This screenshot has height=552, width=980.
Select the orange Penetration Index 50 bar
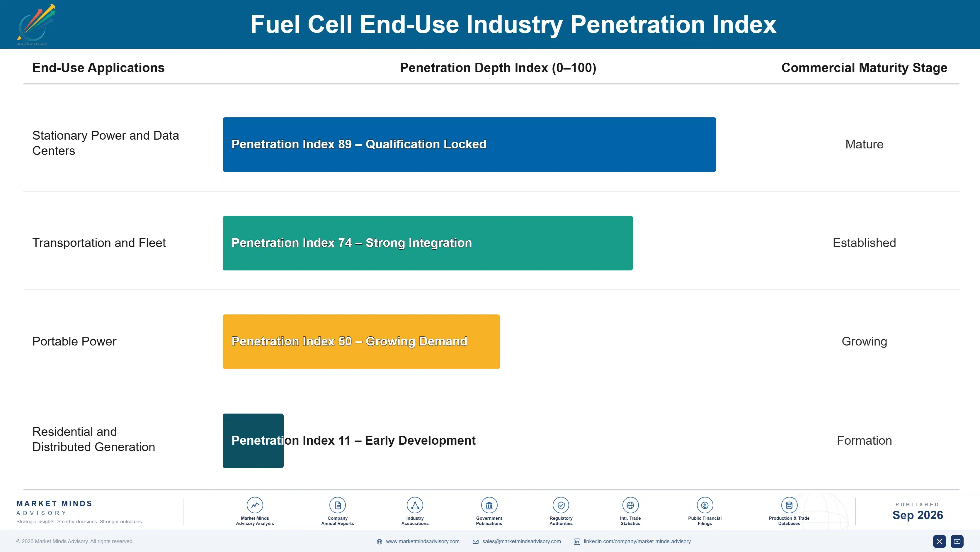click(x=361, y=341)
